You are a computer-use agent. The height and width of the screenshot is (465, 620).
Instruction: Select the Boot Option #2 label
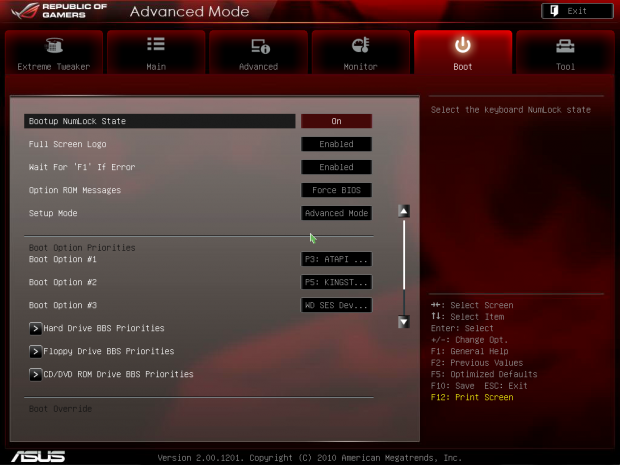[x=62, y=282]
